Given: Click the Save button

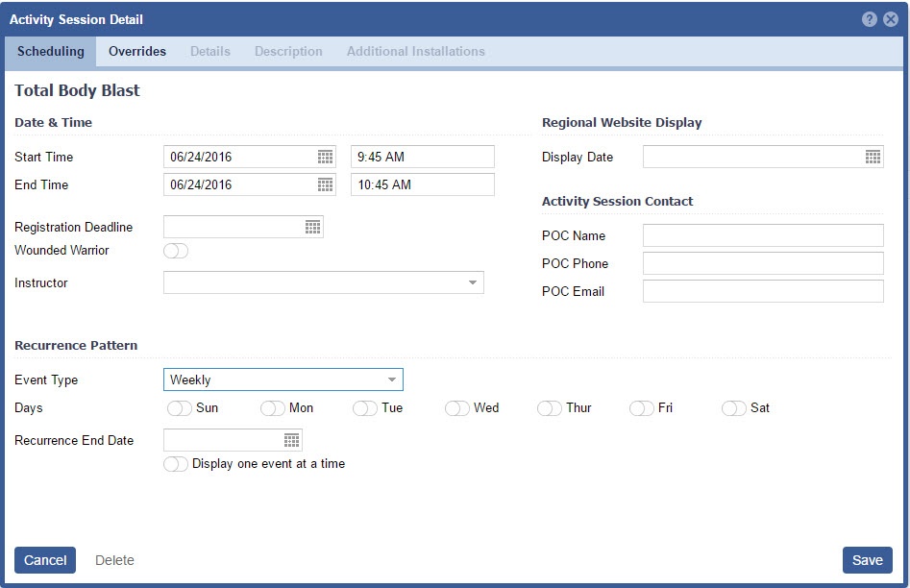Looking at the screenshot, I should click(x=867, y=560).
